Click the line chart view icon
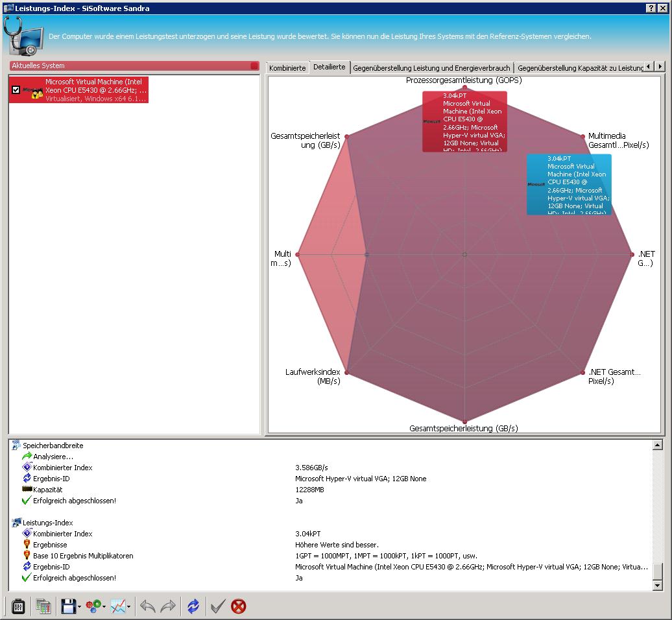Image resolution: width=672 pixels, height=620 pixels. click(x=118, y=606)
